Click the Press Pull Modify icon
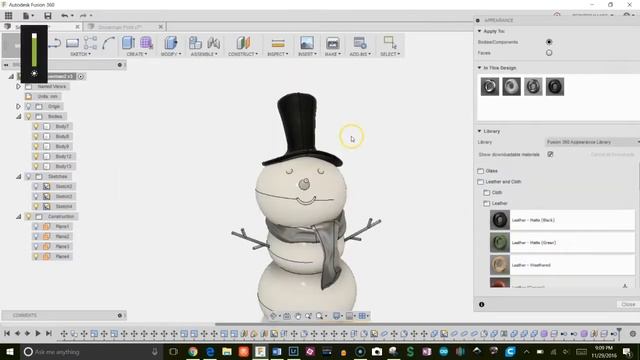The width and height of the screenshot is (640, 360). (171, 42)
